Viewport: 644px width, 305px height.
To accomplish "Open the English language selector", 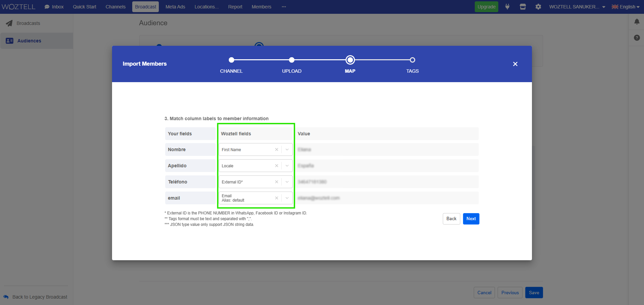I will point(625,7).
